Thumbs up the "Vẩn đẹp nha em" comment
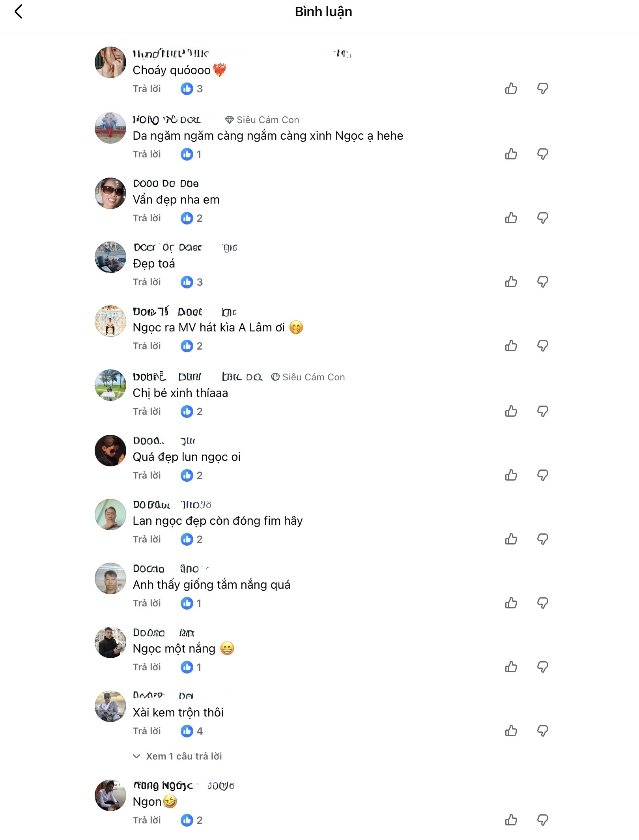The image size is (639, 840). [511, 218]
